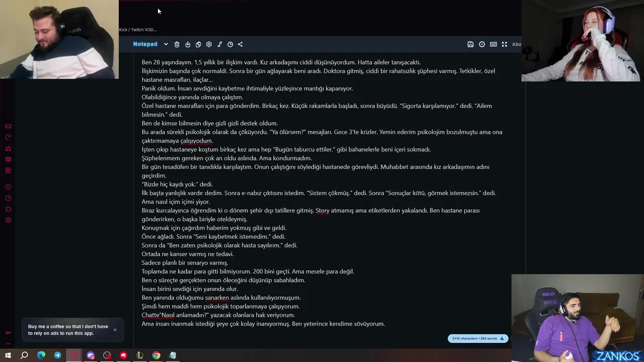Open Microsoft Edge from the taskbar
This screenshot has height=362, width=644.
(x=41, y=355)
